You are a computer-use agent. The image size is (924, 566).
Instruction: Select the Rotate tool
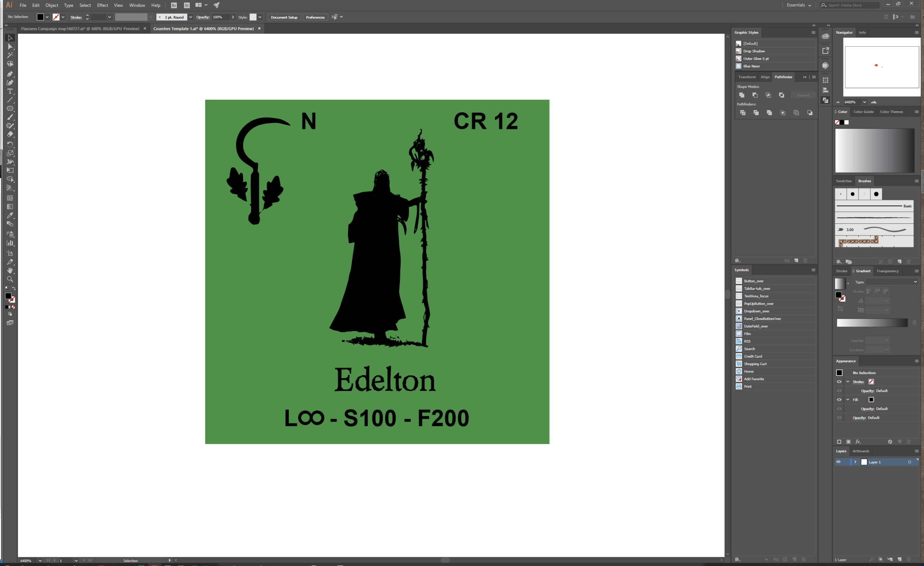coord(10,144)
